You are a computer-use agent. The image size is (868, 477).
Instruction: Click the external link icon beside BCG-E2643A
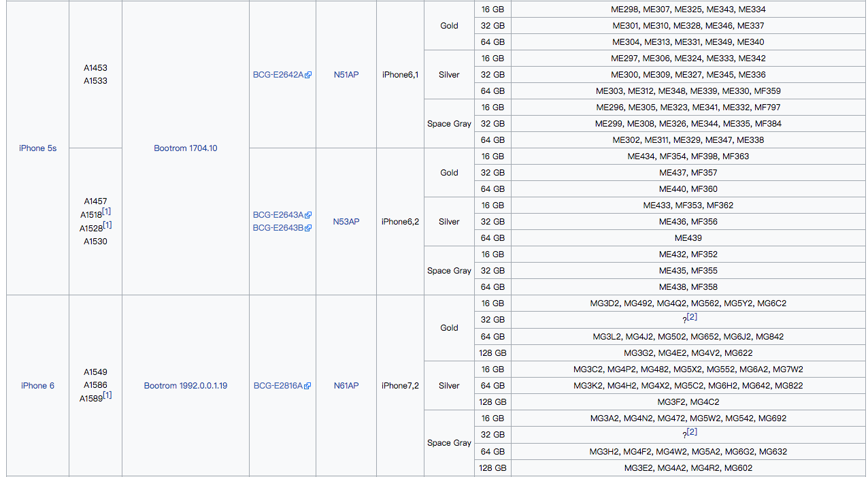[308, 215]
